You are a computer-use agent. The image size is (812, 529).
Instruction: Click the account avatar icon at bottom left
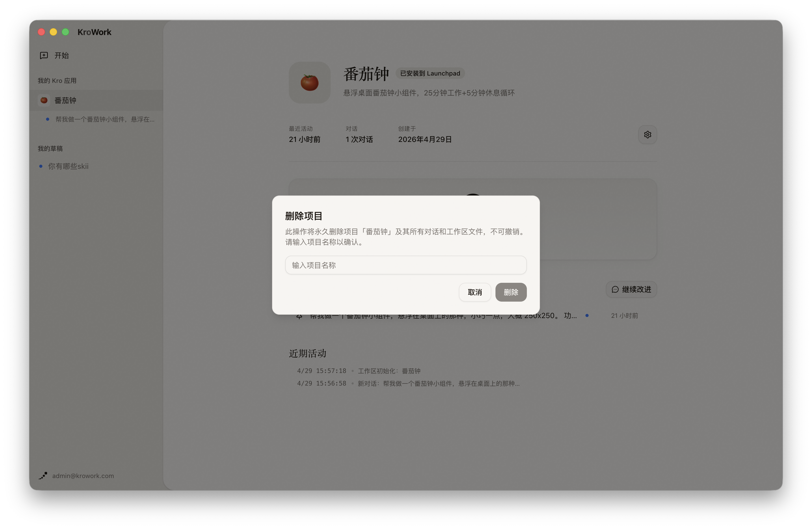click(x=43, y=475)
